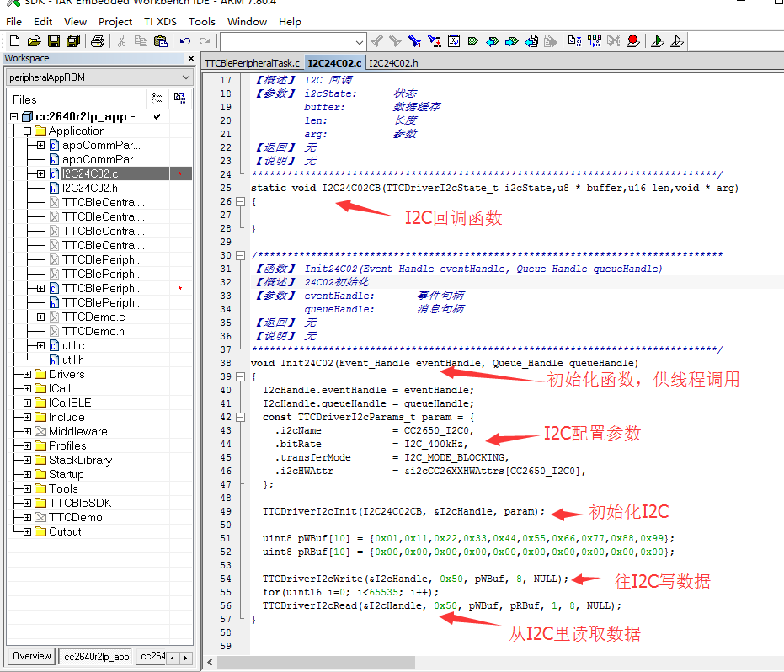Expand the Output folder
The width and height of the screenshot is (784, 672).
27,531
